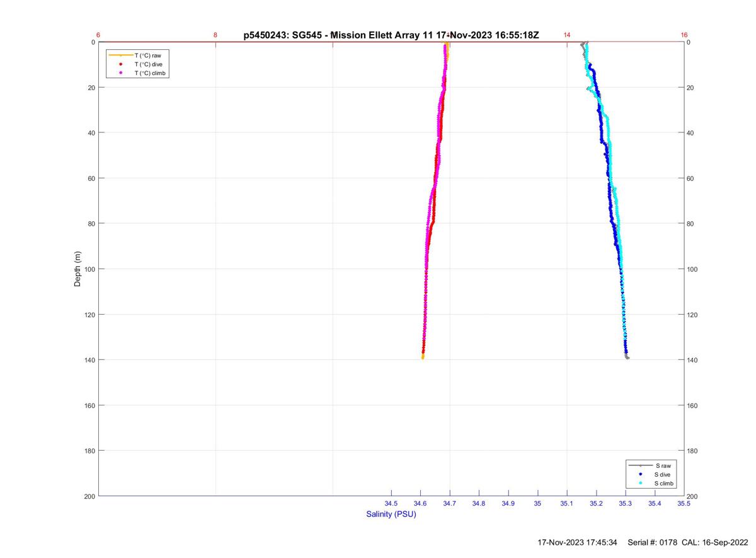Click the 200 tick on left depth axis
This screenshot has height=558, width=756.
89,496
